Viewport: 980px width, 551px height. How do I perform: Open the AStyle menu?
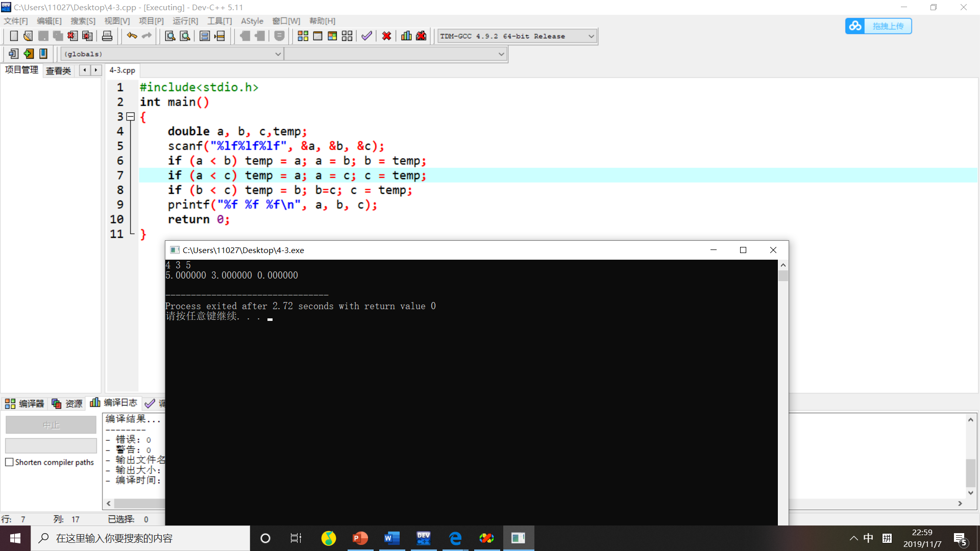click(x=252, y=21)
